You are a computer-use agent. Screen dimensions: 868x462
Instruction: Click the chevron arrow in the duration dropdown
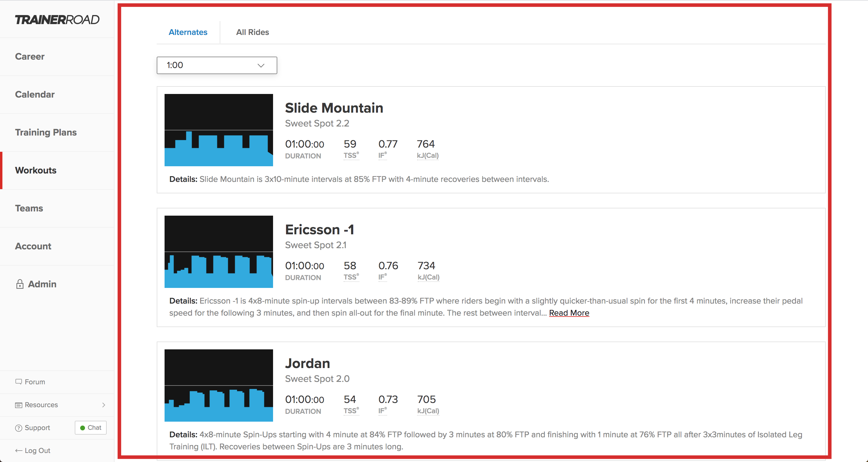[261, 65]
